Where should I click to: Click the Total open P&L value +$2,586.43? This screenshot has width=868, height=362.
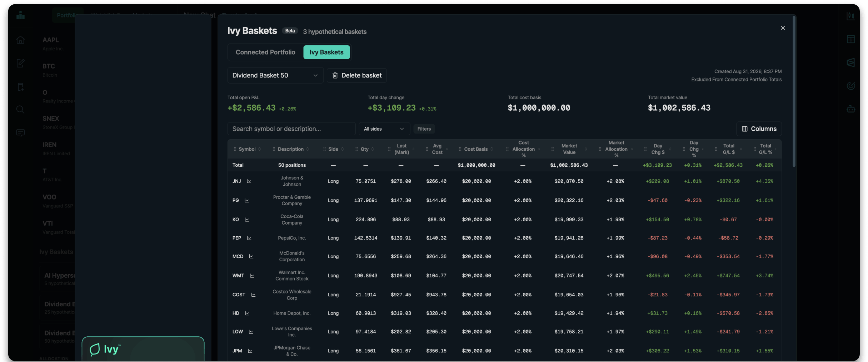coord(251,108)
